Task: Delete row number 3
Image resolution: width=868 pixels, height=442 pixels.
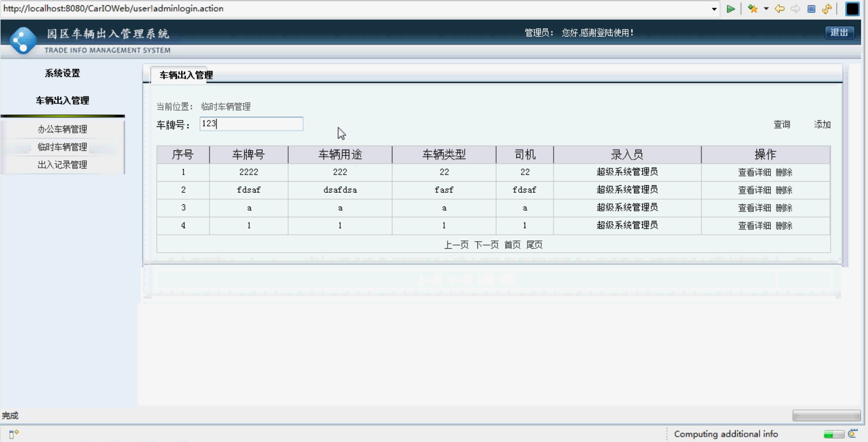Action: pos(784,208)
